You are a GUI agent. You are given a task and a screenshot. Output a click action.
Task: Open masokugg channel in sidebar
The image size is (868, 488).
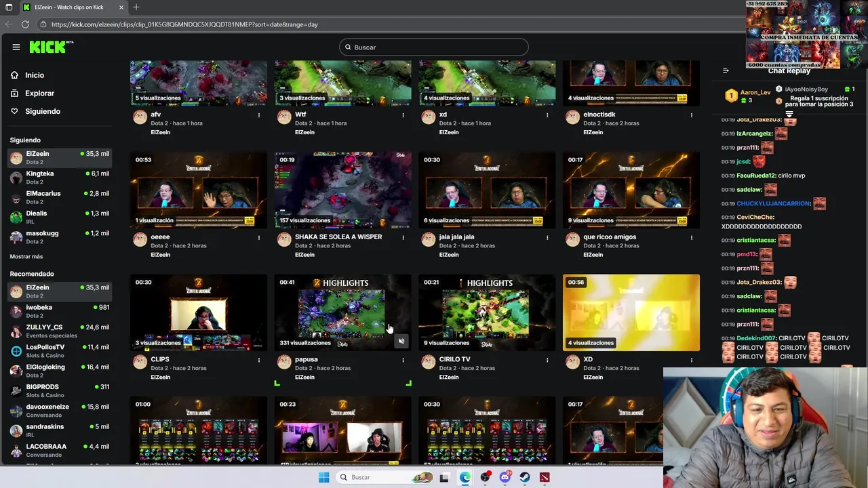(59, 237)
